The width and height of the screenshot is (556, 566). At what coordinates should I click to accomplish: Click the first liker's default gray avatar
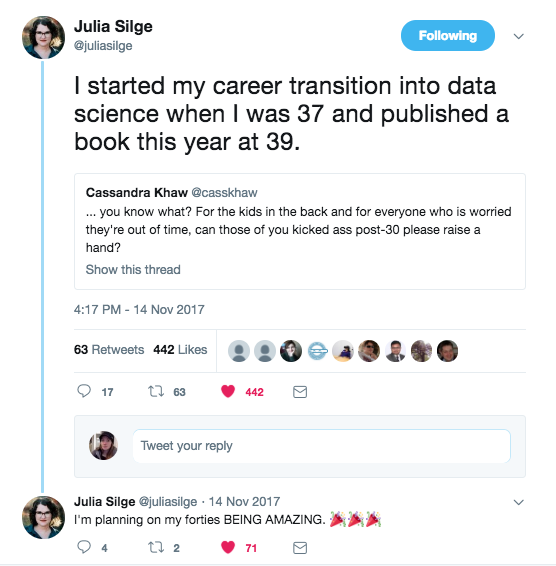pos(239,351)
